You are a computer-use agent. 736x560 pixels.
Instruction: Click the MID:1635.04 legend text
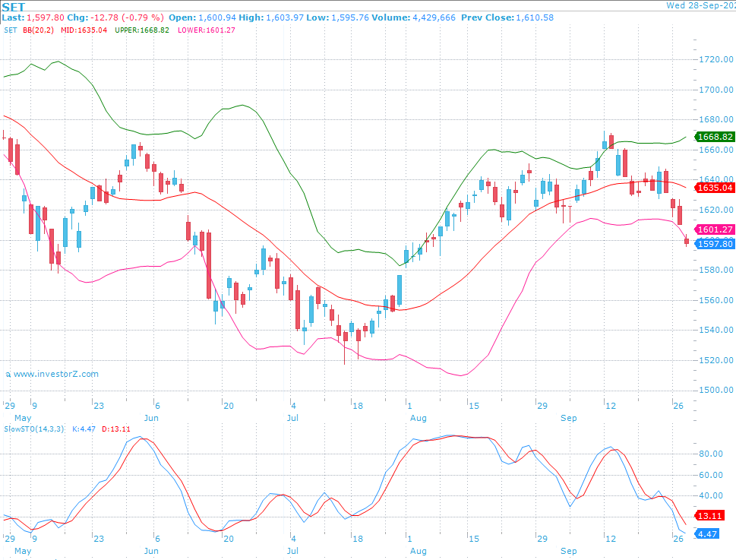[84, 30]
